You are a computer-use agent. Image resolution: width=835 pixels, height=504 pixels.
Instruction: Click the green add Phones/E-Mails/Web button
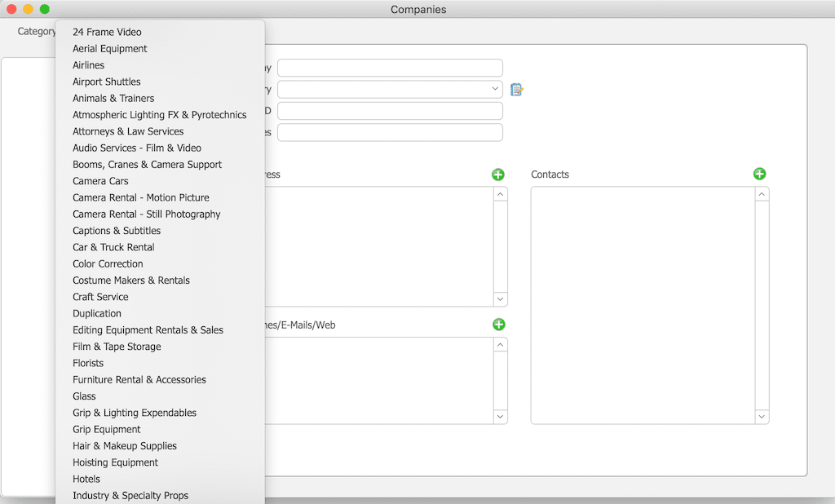click(498, 325)
